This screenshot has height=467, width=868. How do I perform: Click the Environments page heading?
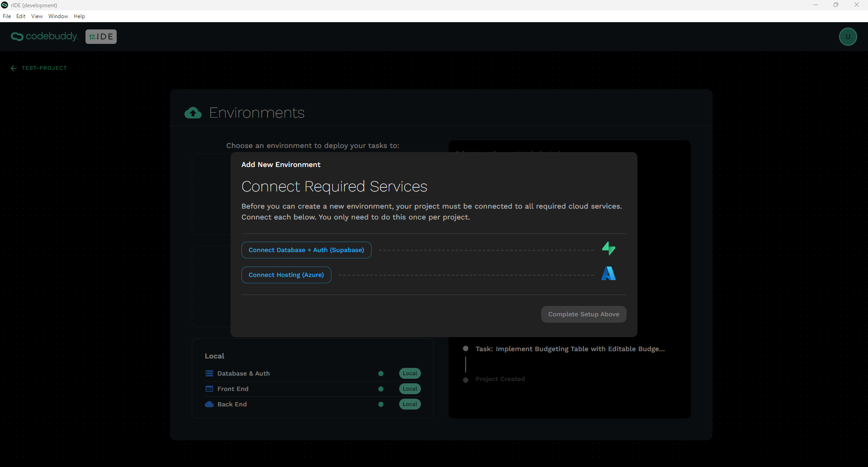coord(257,113)
